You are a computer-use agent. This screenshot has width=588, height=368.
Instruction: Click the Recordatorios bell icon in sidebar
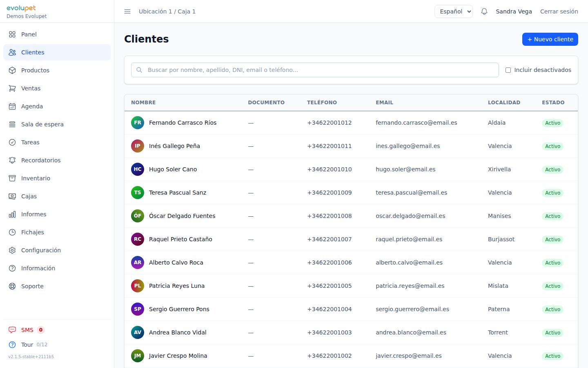(x=12, y=160)
